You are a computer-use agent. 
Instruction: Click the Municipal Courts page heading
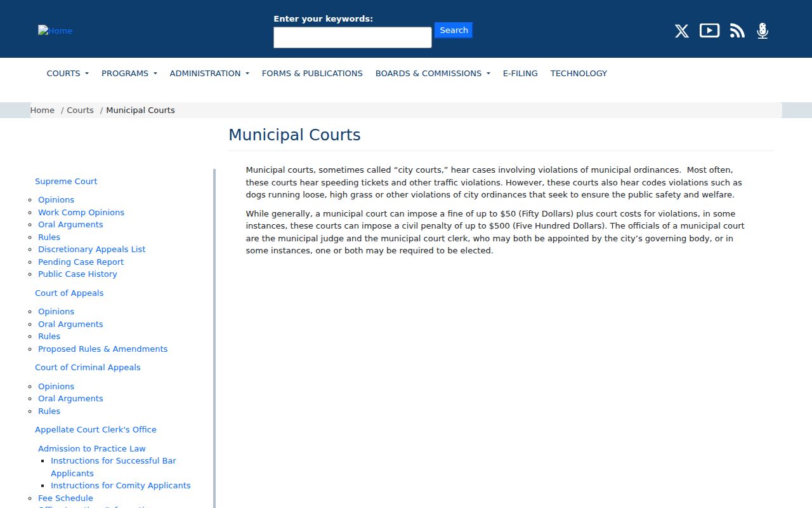294,135
